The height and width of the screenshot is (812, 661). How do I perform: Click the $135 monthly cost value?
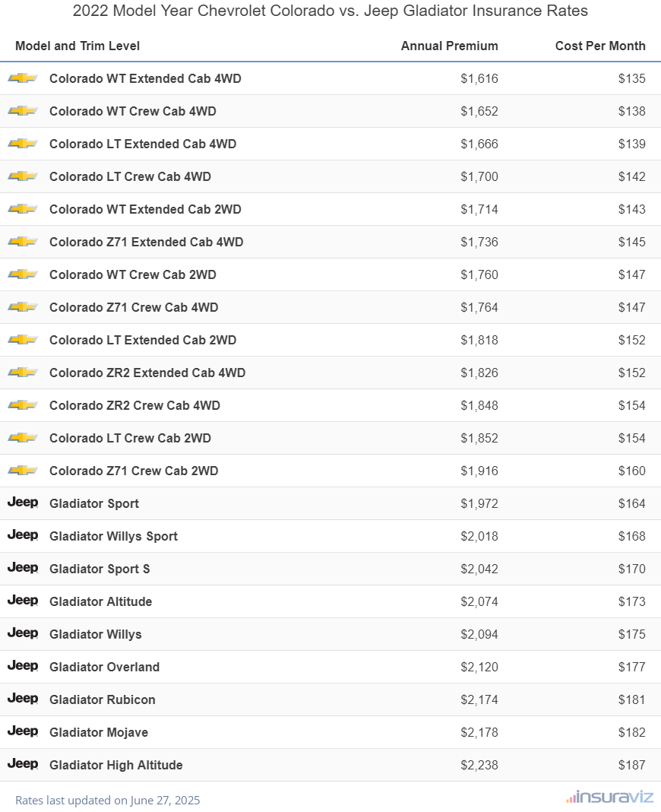point(632,79)
